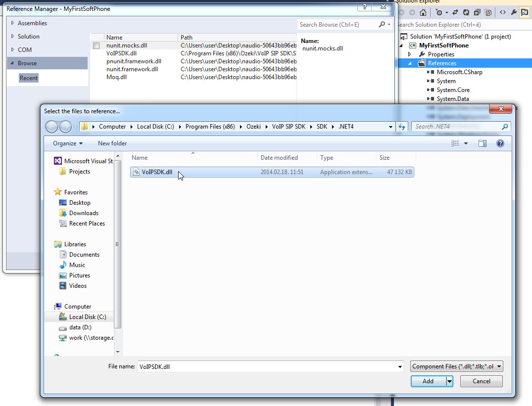Open Add button split dropdown arrow

point(449,381)
